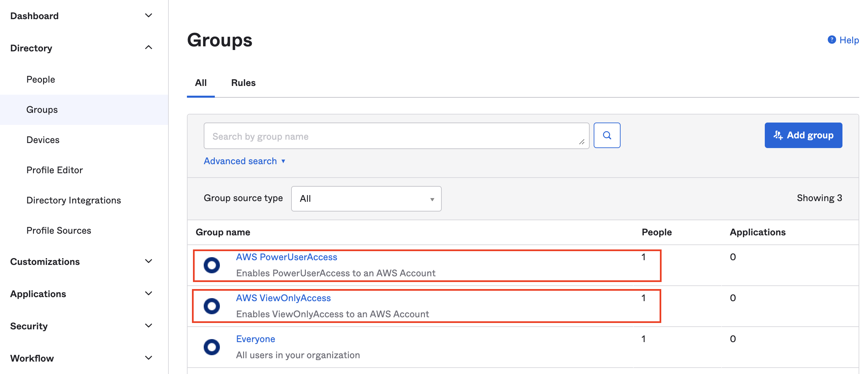
Task: Open Profile Sources in the sidebar
Action: 58,231
